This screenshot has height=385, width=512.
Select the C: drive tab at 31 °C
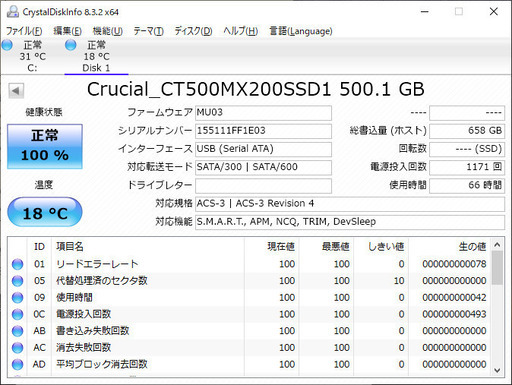(x=32, y=56)
